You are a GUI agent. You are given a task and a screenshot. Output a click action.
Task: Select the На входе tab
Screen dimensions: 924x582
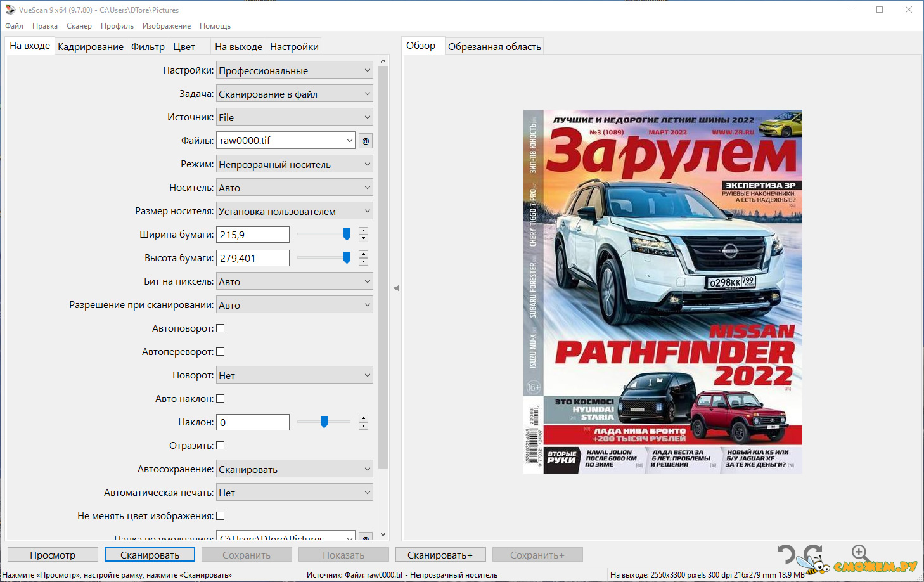click(30, 46)
